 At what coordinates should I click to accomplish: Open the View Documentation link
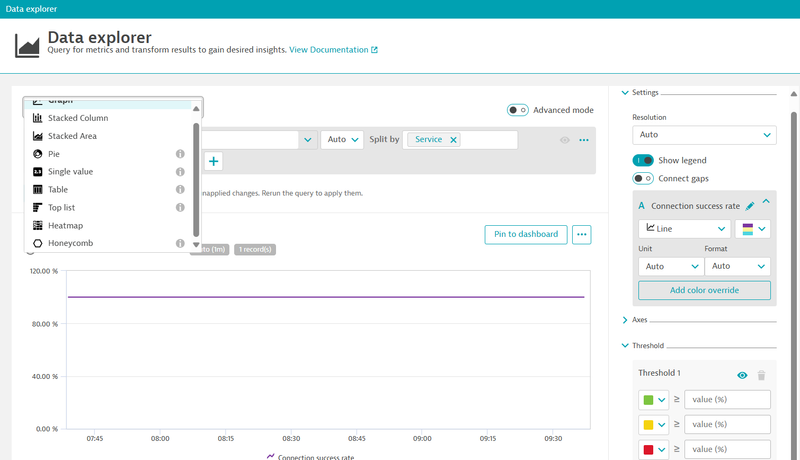coord(333,49)
